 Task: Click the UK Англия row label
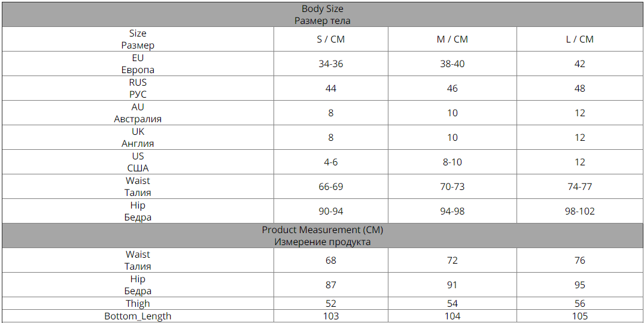click(138, 138)
